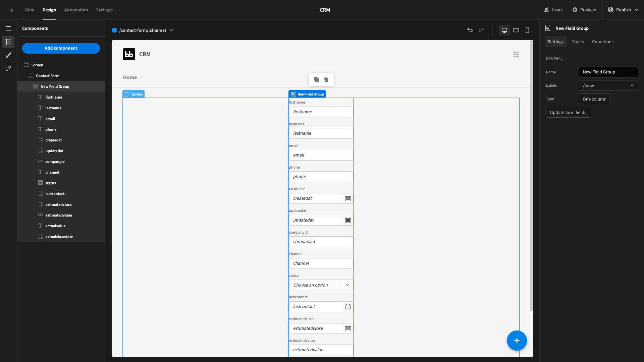Click into the estimatedvalue input field
Viewport: 644px width, 362px height.
tap(321, 350)
